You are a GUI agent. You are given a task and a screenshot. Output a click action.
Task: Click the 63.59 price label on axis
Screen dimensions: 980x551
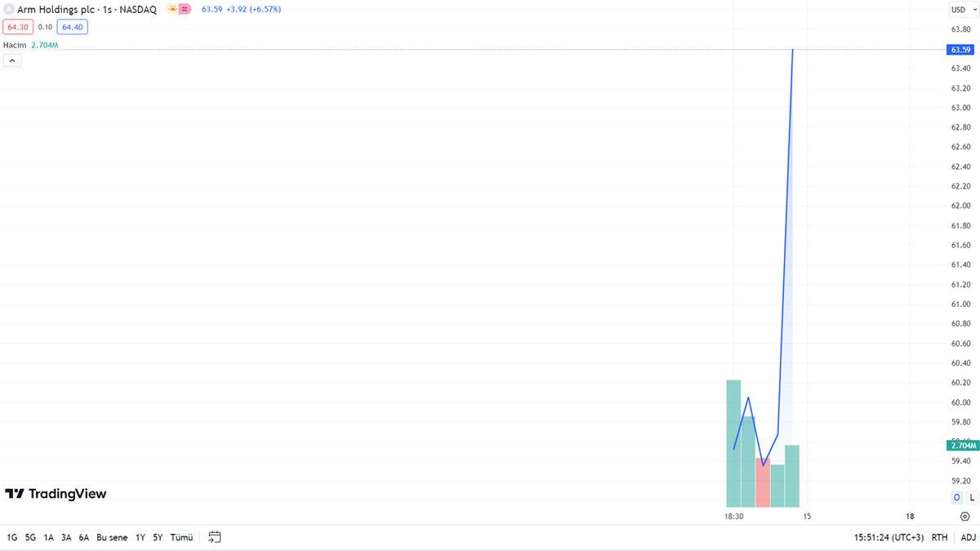[x=961, y=50]
